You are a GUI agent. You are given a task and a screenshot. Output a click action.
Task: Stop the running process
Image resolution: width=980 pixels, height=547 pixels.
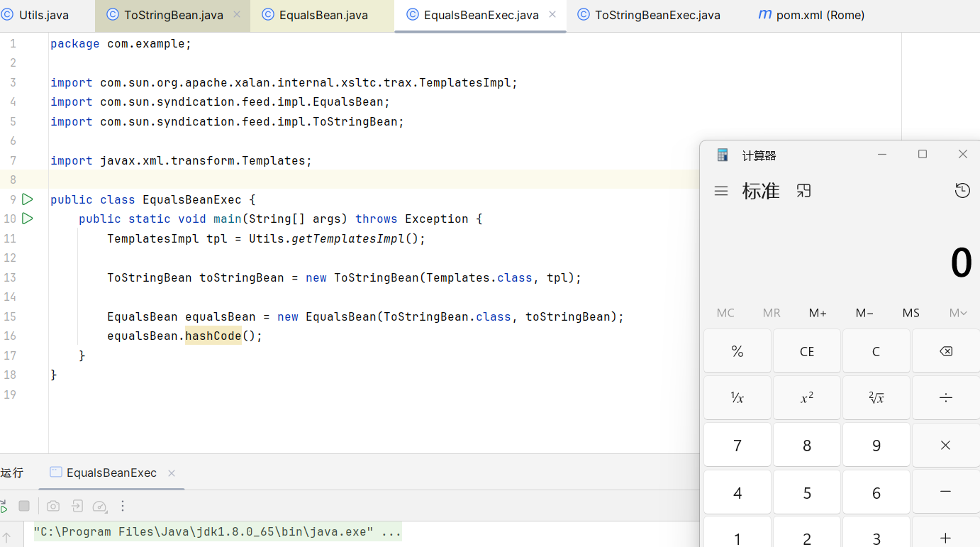(x=24, y=506)
